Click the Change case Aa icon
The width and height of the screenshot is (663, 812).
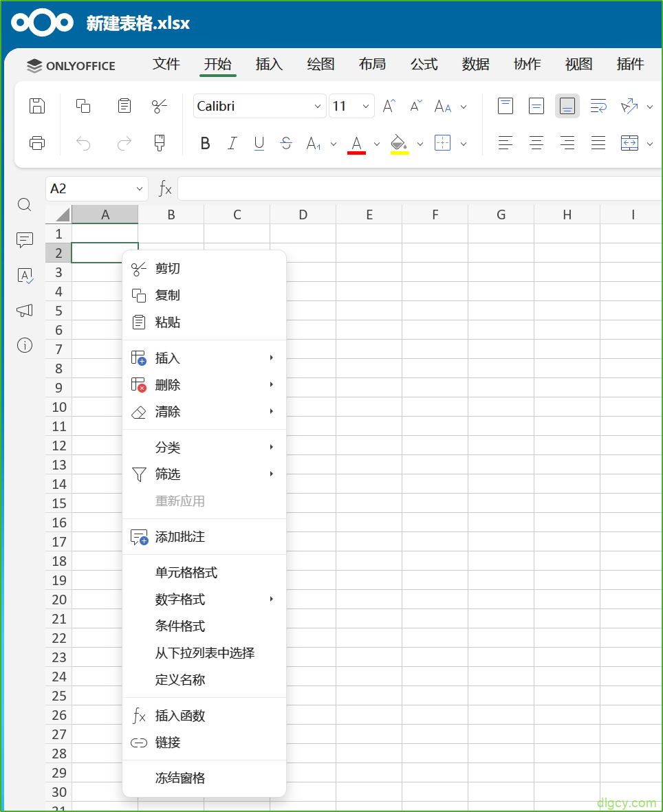coord(443,106)
